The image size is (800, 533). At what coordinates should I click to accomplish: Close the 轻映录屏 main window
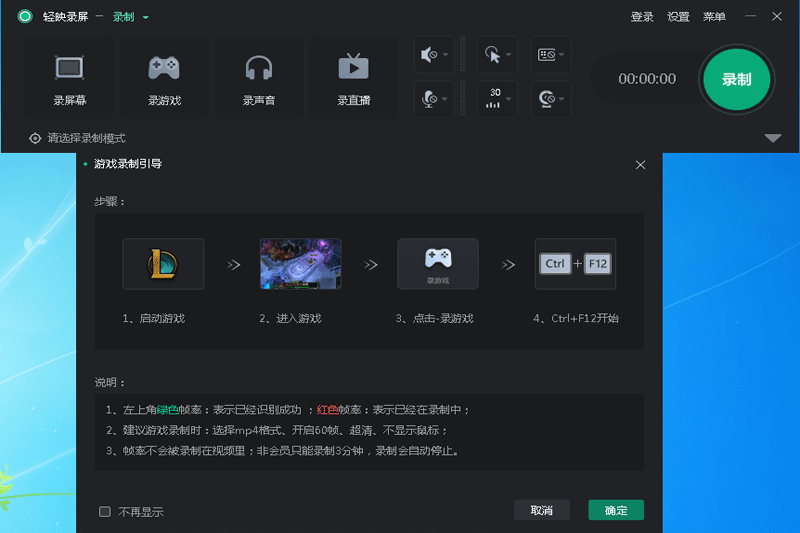777,16
